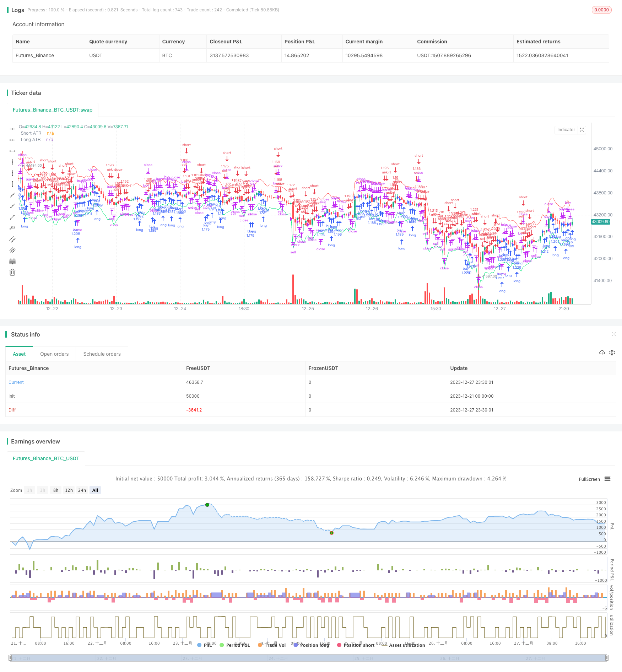Select the horizontal straight line drawing tool
This screenshot has width=622, height=672.
pos(12,129)
